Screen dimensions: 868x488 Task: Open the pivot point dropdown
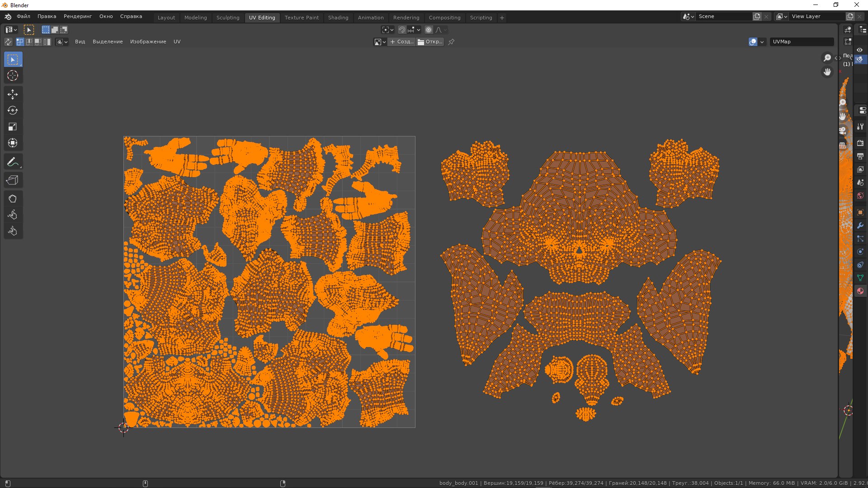pyautogui.click(x=388, y=30)
